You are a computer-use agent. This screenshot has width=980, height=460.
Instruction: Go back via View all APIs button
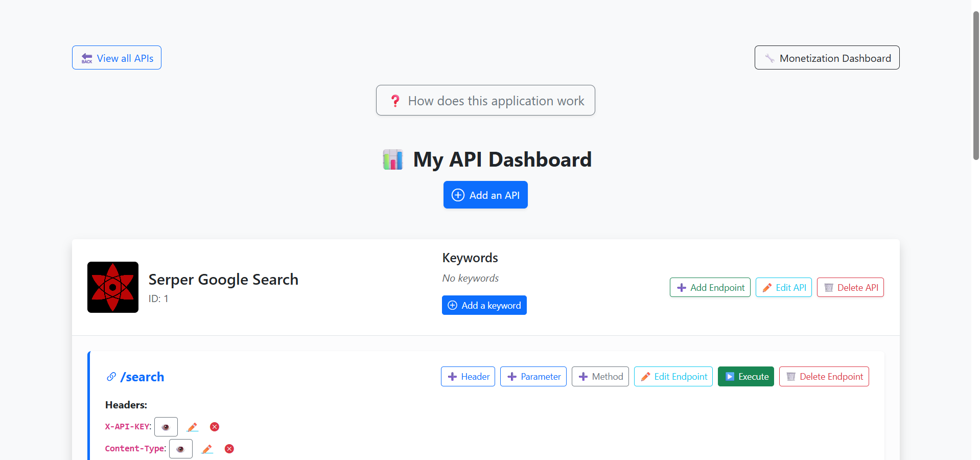116,58
